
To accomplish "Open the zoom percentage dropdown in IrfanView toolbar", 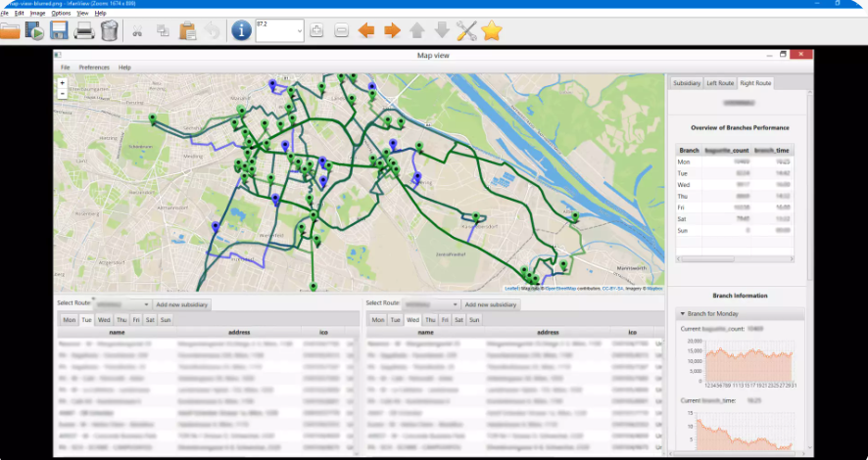I will pos(299,31).
